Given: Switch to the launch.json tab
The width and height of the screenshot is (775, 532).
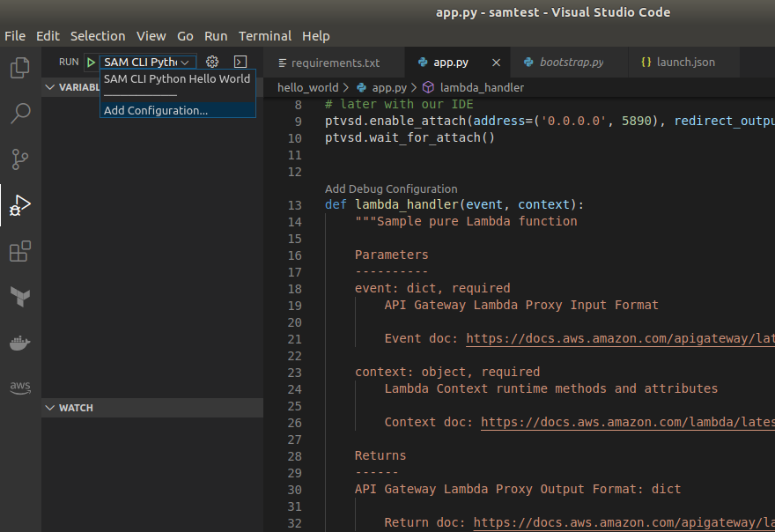Looking at the screenshot, I should (685, 63).
